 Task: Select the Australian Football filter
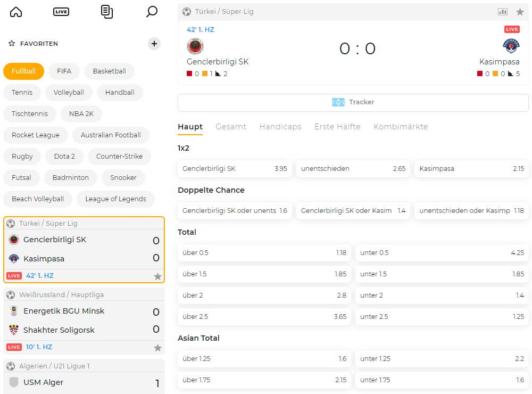[111, 135]
